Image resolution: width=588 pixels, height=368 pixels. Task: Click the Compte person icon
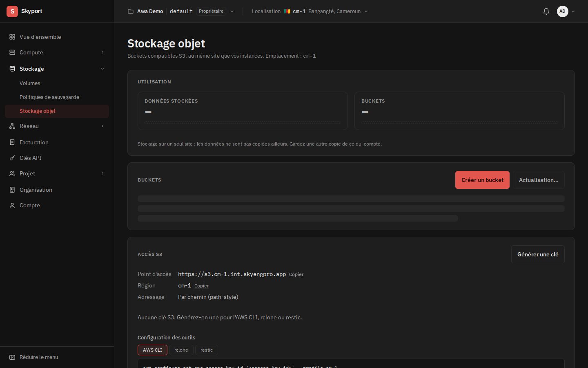click(12, 205)
